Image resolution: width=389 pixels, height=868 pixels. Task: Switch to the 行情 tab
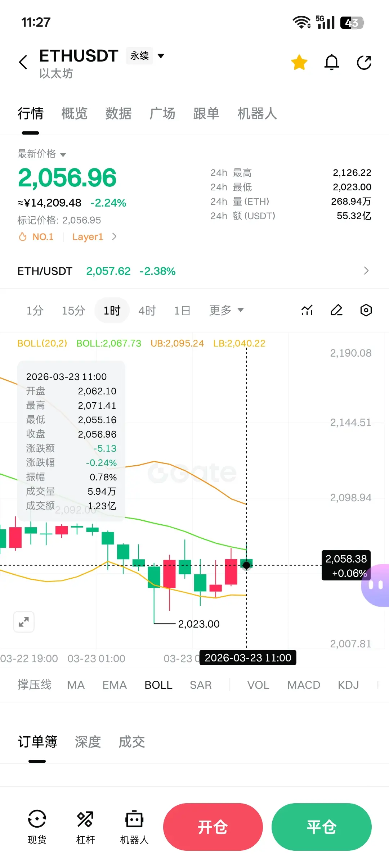31,114
